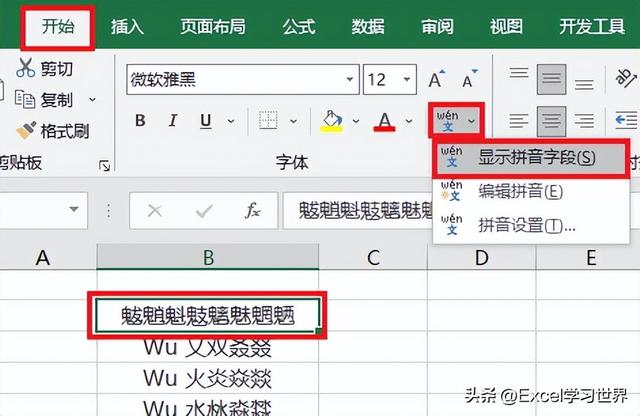The image size is (640, 416).
Task: Set bottom vertical alignment
Action: 584,84
